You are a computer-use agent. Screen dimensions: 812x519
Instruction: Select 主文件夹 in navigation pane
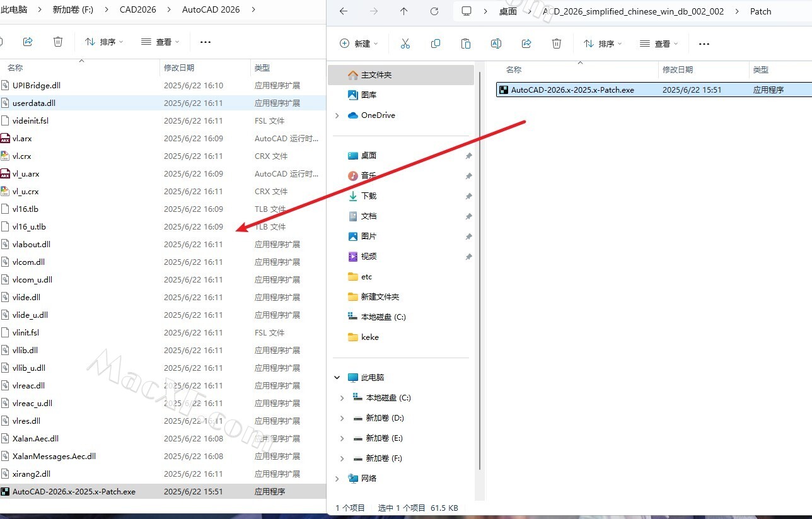coord(401,75)
